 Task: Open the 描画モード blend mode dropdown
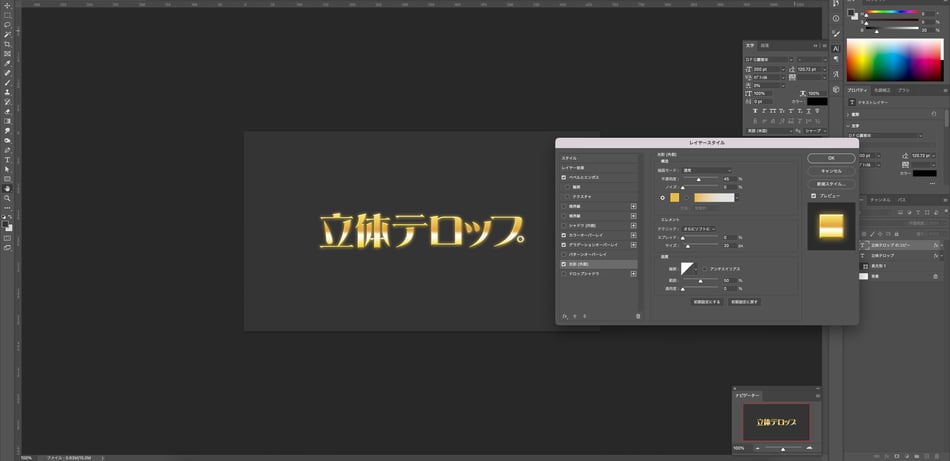coord(706,170)
